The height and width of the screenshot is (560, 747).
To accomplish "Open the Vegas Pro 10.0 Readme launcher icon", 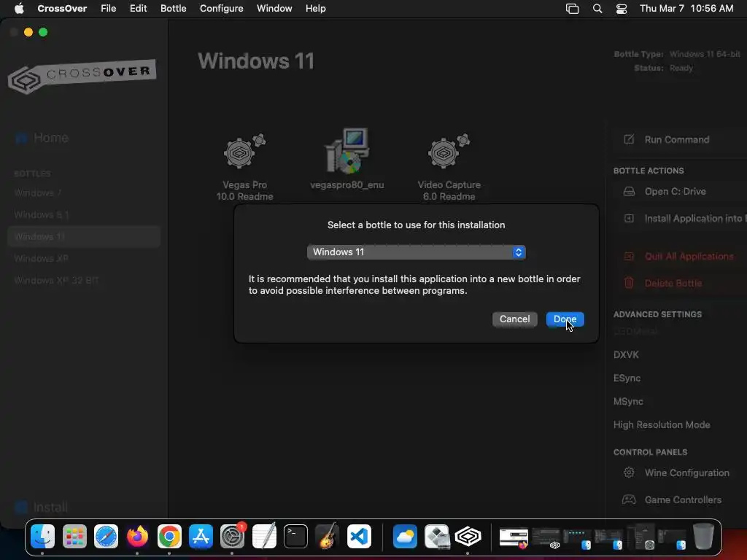I will (245, 152).
